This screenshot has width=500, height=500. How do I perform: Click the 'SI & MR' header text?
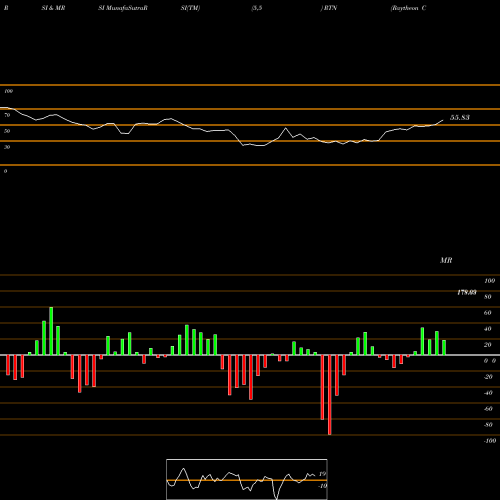click(53, 8)
